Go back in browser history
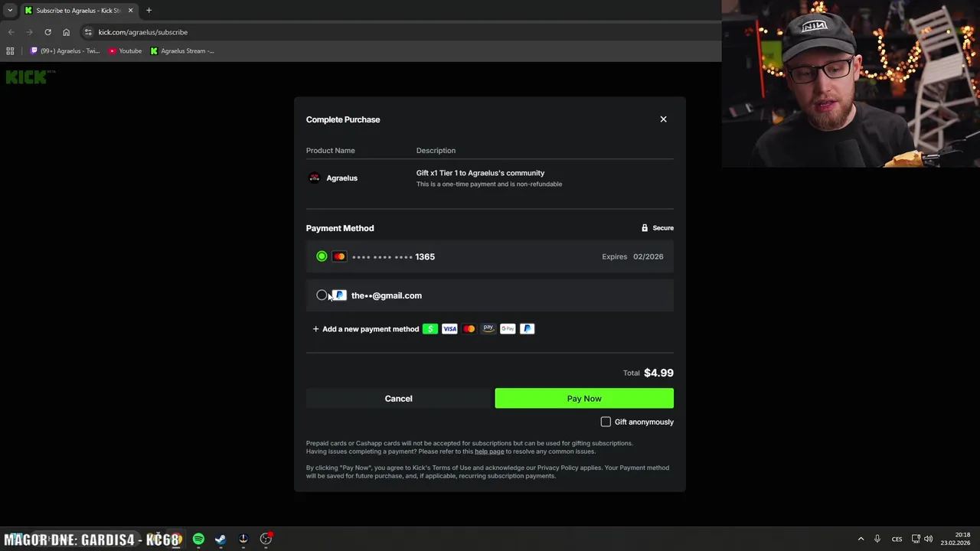Viewport: 980px width, 551px height. tap(11, 32)
